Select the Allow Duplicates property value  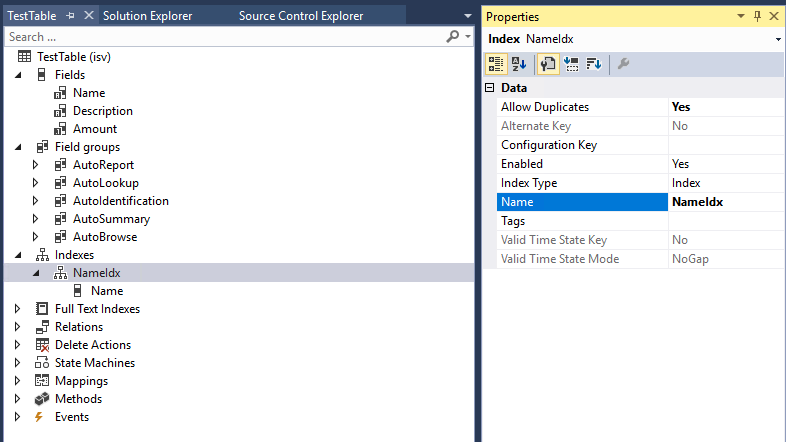725,107
